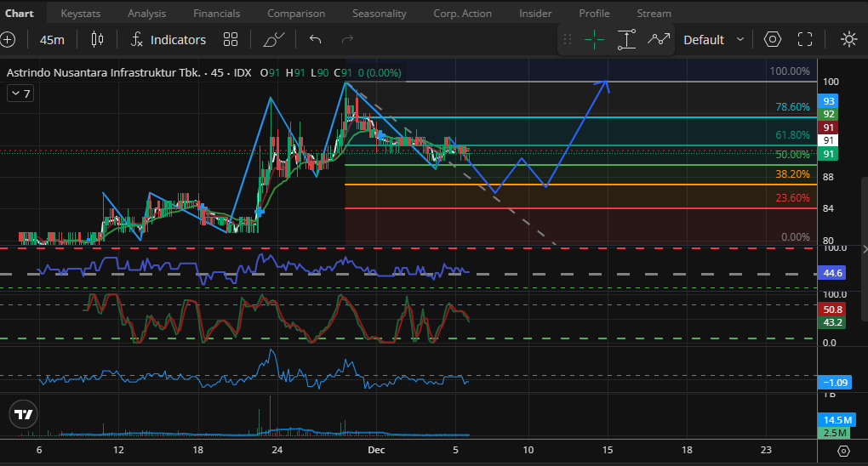The height and width of the screenshot is (466, 868).
Task: Select the zigzag line drawing tool
Action: [x=658, y=39]
